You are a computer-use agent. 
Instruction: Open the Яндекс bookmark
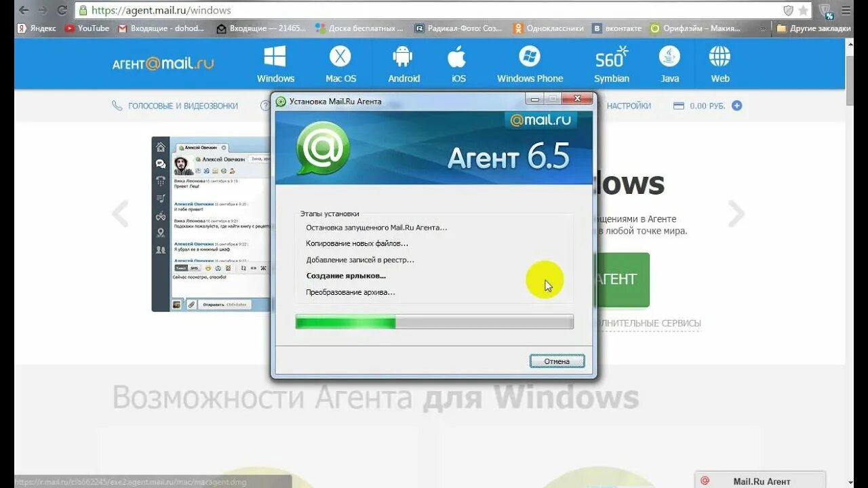coord(38,28)
